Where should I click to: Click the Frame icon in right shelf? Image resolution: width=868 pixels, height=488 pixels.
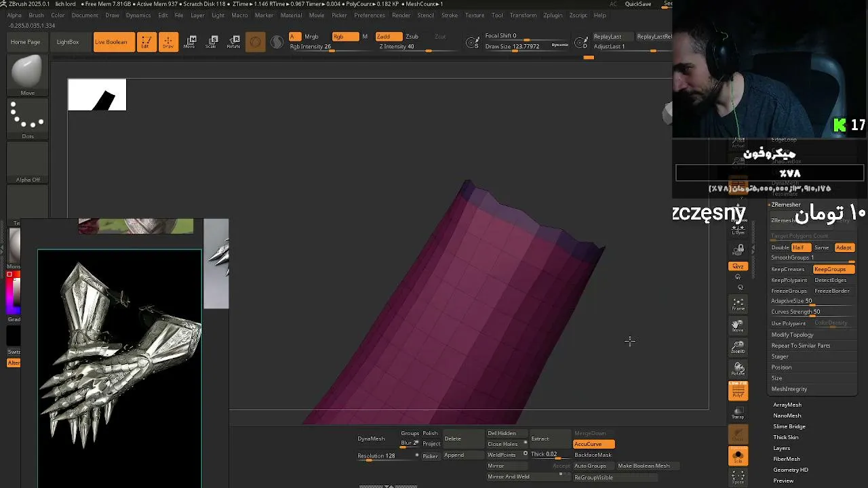738,304
